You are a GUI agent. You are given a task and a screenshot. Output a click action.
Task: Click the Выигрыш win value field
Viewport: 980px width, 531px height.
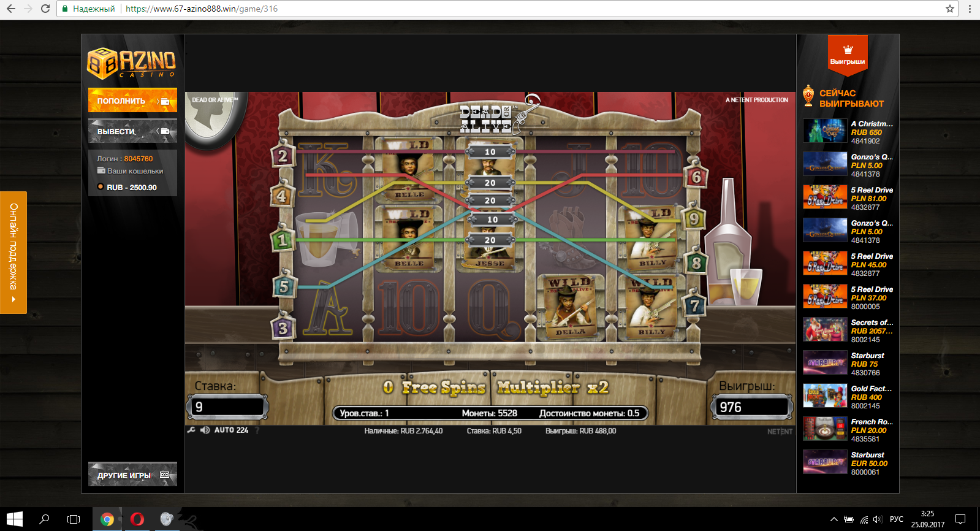tap(751, 407)
